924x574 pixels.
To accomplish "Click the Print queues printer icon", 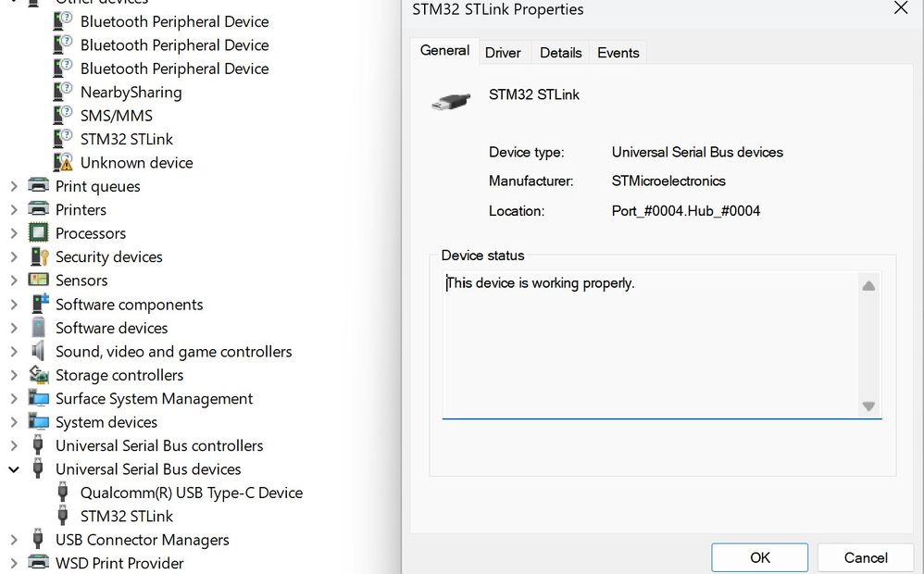I will [38, 186].
